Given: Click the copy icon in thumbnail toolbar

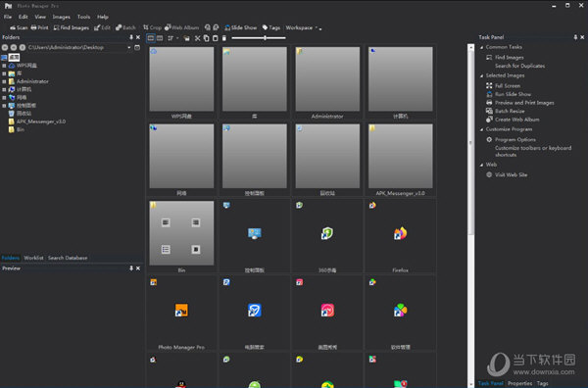Looking at the screenshot, I should (x=206, y=38).
